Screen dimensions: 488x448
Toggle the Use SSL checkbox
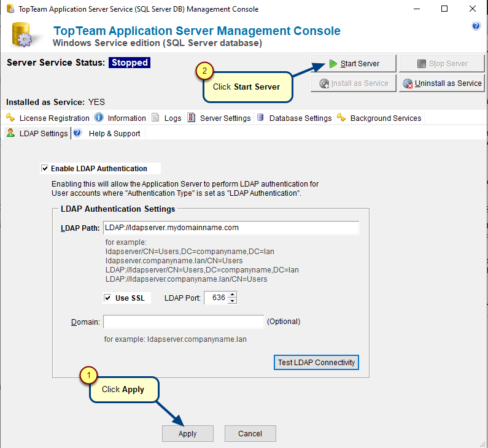(107, 298)
